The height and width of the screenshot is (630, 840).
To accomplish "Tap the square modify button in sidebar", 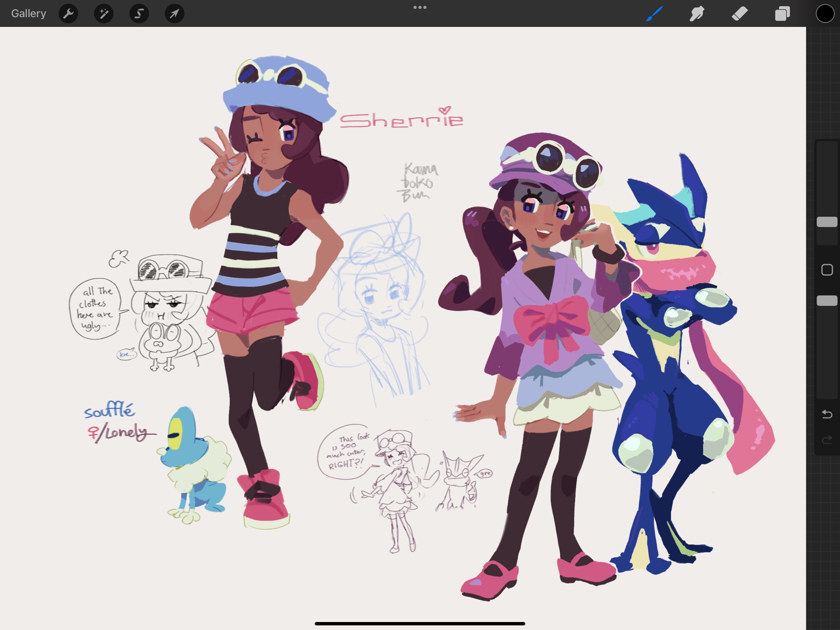I will 827,270.
